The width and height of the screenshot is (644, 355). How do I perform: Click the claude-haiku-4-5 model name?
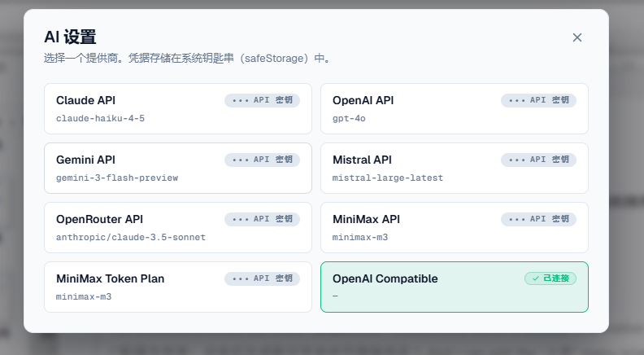(100, 119)
